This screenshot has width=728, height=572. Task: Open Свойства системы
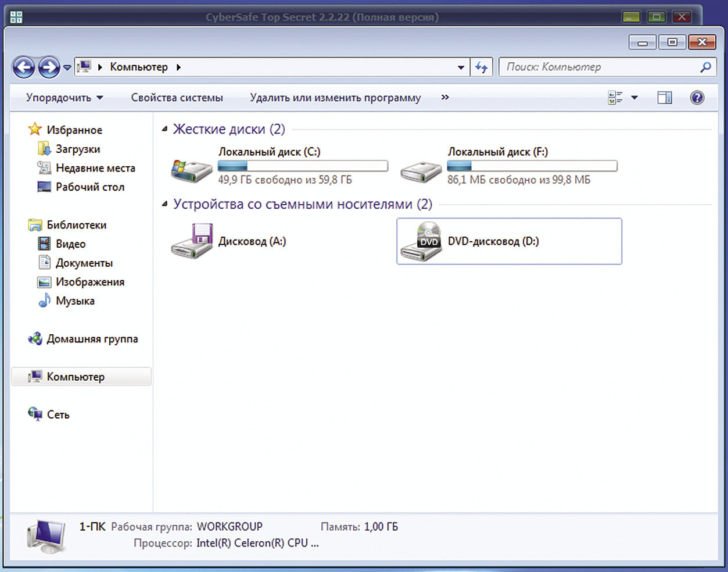(x=177, y=98)
